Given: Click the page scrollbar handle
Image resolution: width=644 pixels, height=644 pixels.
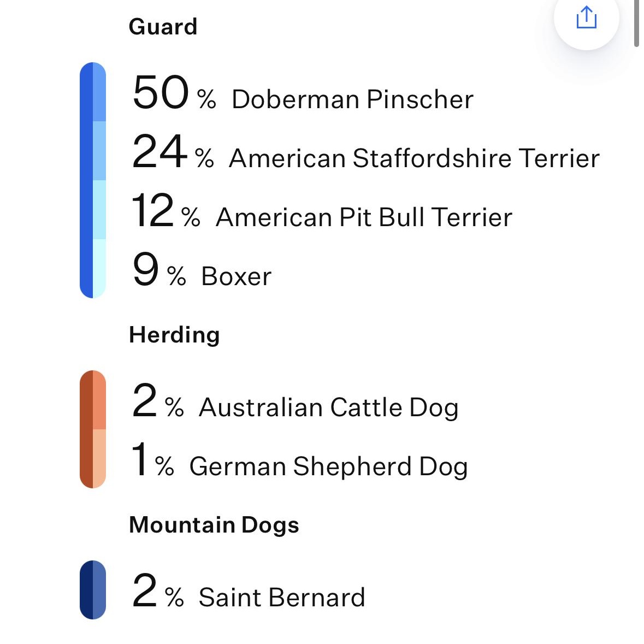Looking at the screenshot, I should click(636, 22).
